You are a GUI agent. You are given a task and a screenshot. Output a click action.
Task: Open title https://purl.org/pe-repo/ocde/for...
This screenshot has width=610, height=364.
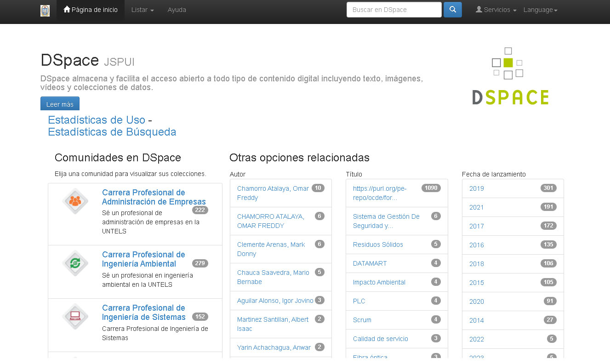(380, 193)
